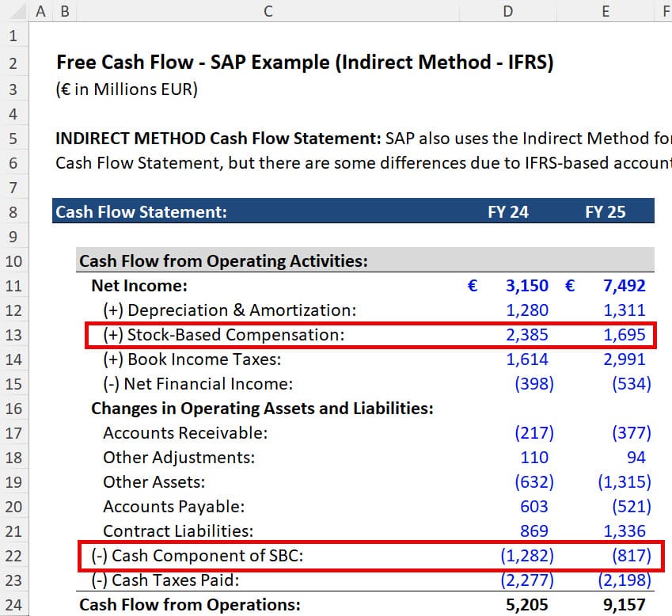Click 'Cash Flow from Operations:' total label

[190, 605]
